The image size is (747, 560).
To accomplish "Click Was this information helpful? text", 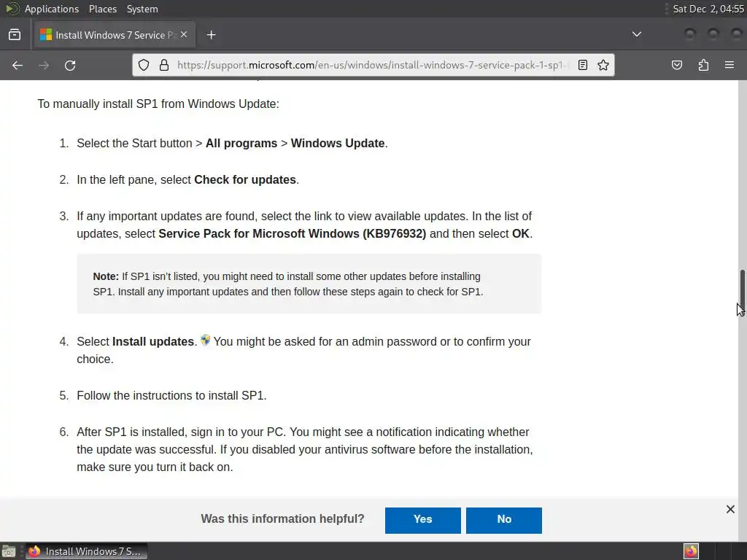I will 282,518.
